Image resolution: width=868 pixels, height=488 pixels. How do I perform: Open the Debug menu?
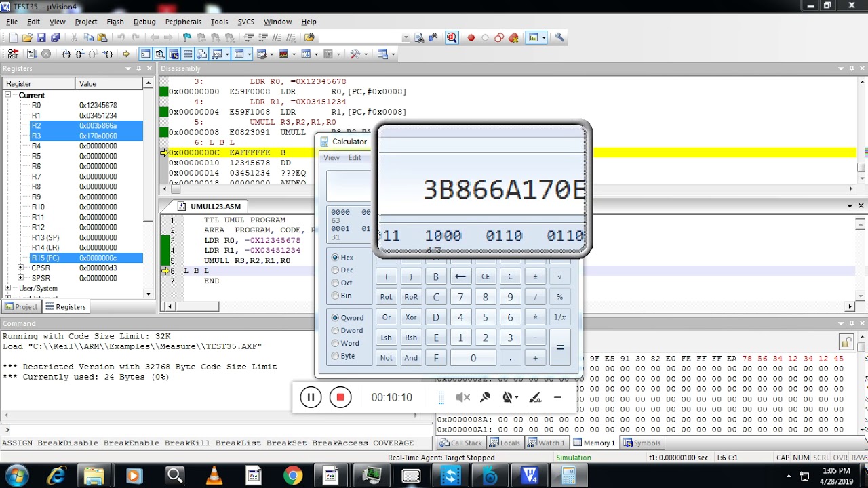point(144,22)
